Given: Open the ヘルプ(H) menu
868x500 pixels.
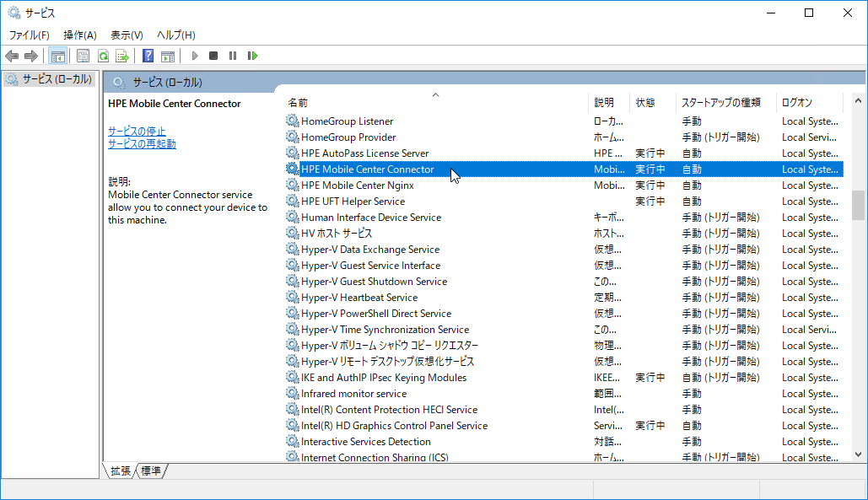Looking at the screenshot, I should tap(176, 35).
